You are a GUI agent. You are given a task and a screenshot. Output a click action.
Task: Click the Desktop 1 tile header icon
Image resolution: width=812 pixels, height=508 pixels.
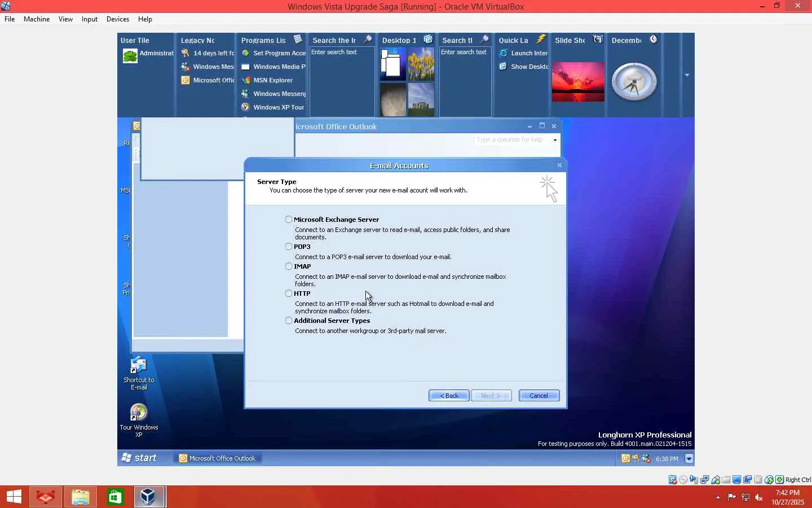(429, 40)
